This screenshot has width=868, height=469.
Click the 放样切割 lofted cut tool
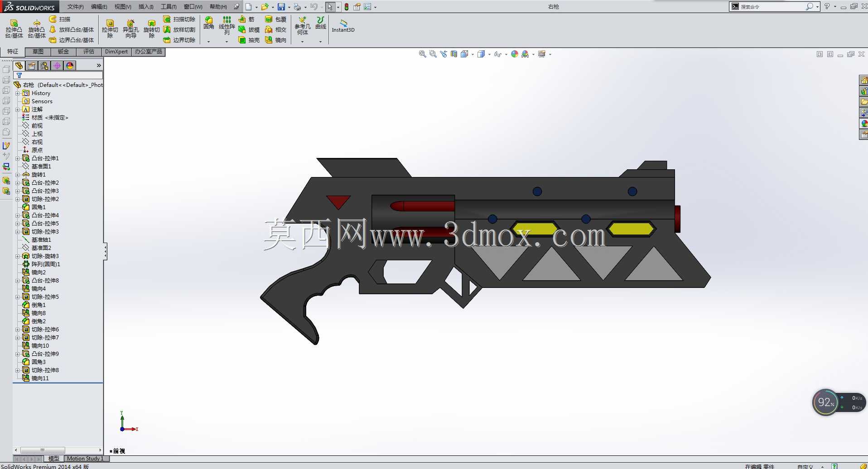click(x=179, y=29)
